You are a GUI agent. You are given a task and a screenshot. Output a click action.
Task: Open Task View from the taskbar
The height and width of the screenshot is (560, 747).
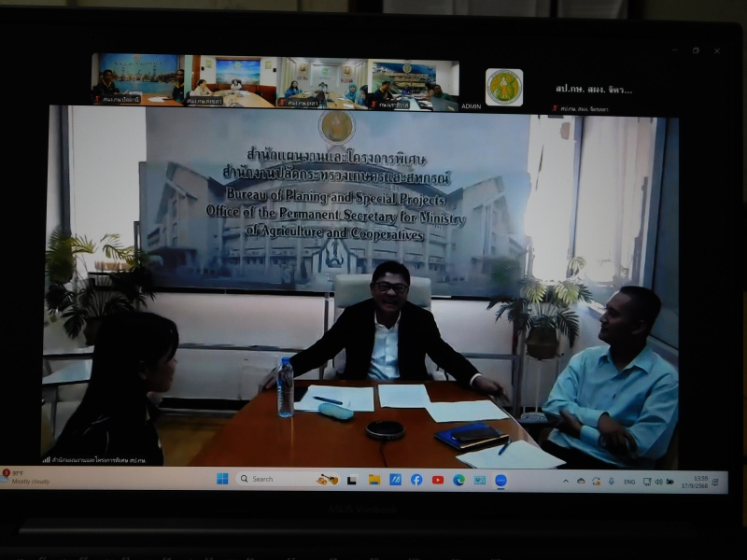[x=352, y=480]
